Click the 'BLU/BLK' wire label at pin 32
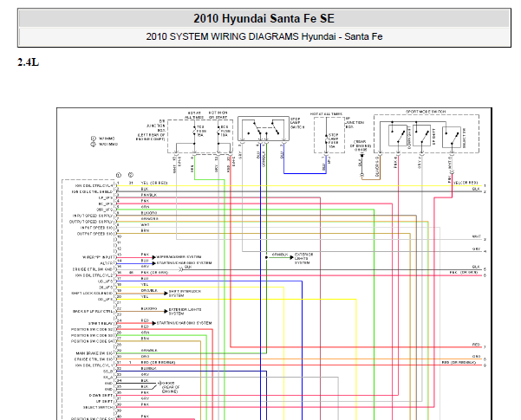Viewport: 521px width, 420px height. (148, 368)
